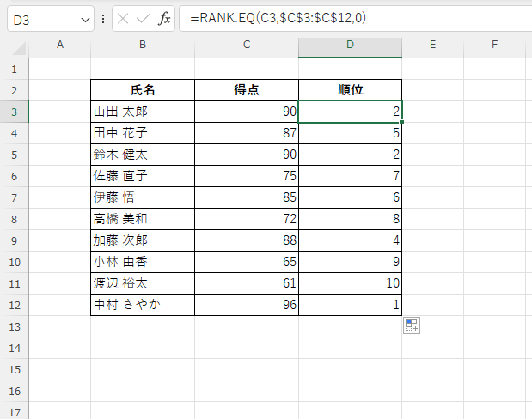This screenshot has height=419, width=532.
Task: Select the cell 伊藤 悟
Action: coord(143,197)
